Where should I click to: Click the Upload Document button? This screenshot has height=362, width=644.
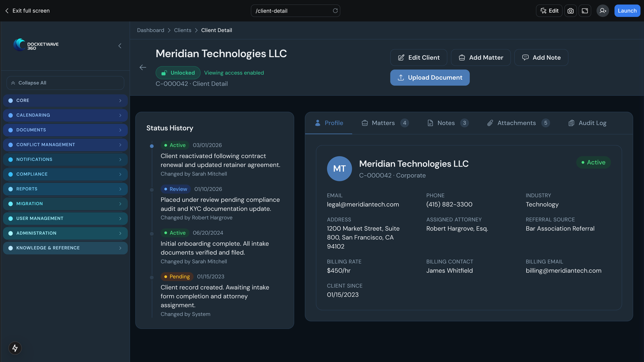click(430, 77)
